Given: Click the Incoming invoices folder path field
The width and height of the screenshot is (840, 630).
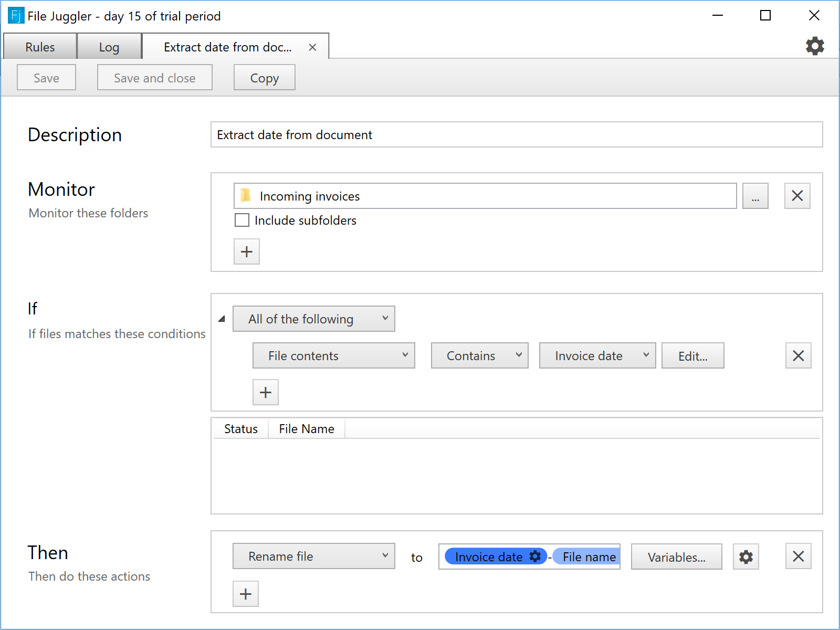Looking at the screenshot, I should click(x=485, y=196).
